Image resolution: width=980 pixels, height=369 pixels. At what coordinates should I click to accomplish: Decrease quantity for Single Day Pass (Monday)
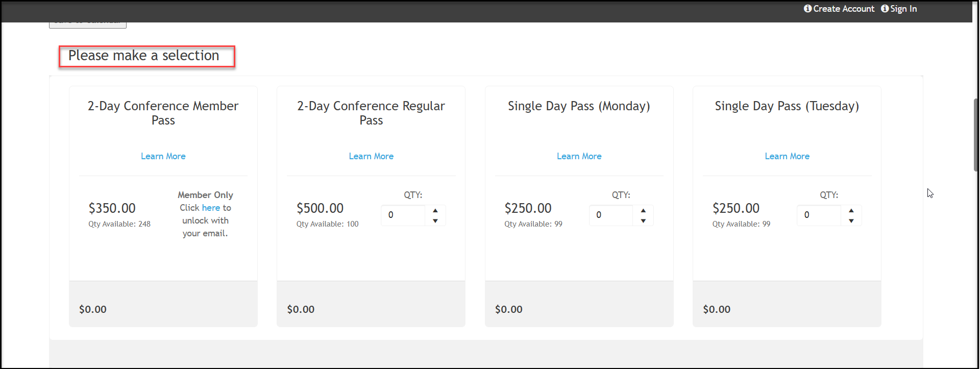click(x=643, y=221)
